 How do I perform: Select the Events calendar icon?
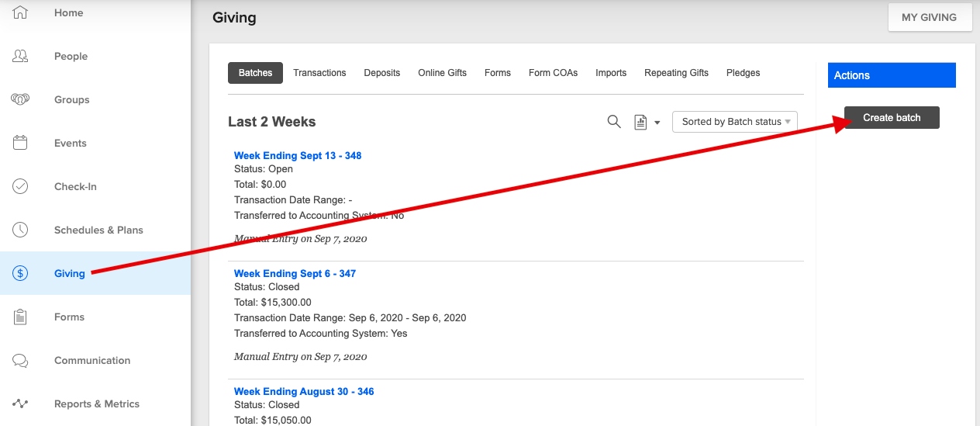20,144
